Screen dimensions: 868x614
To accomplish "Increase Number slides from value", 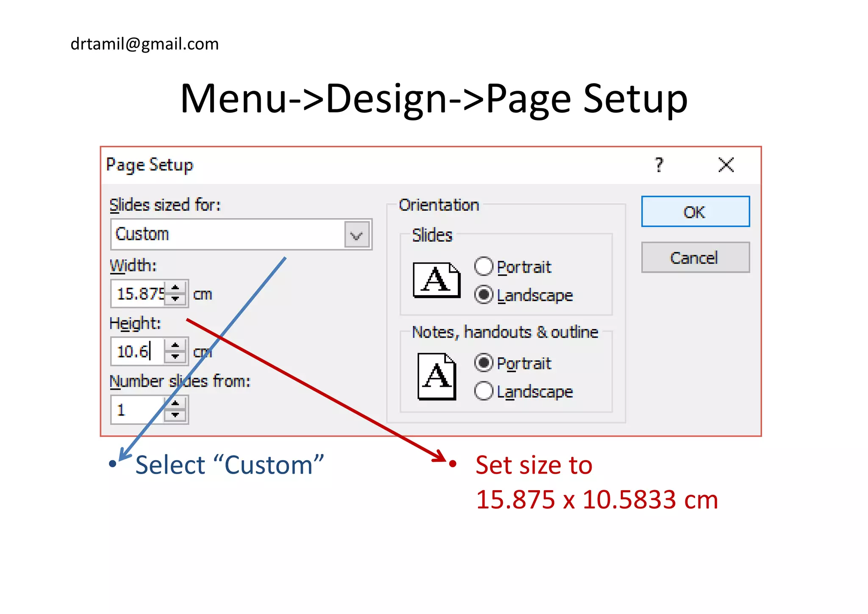I will [175, 403].
